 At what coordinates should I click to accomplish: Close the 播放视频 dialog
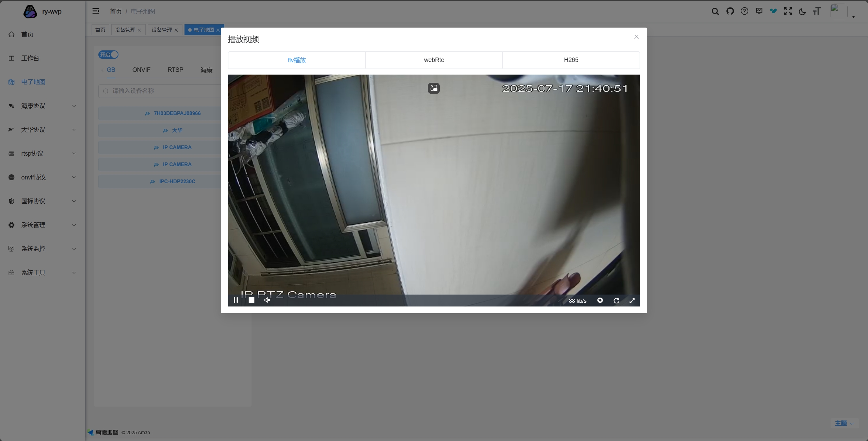(636, 37)
